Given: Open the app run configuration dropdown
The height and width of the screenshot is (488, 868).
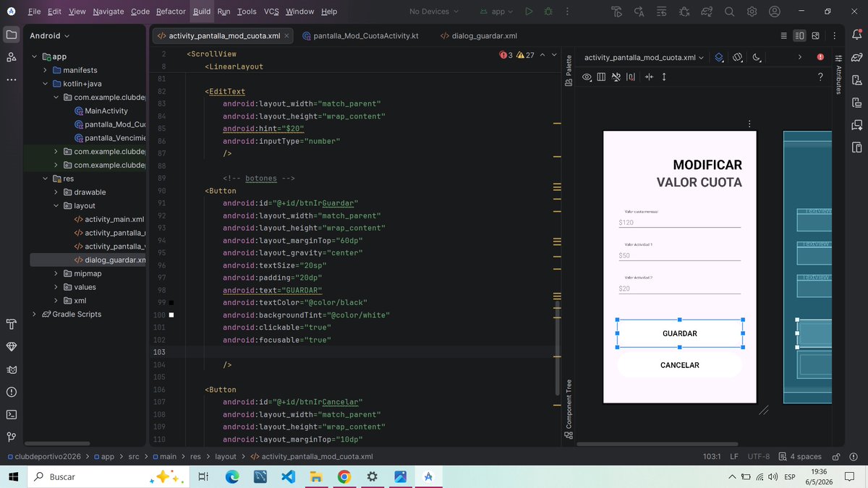Looking at the screenshot, I should coord(498,12).
